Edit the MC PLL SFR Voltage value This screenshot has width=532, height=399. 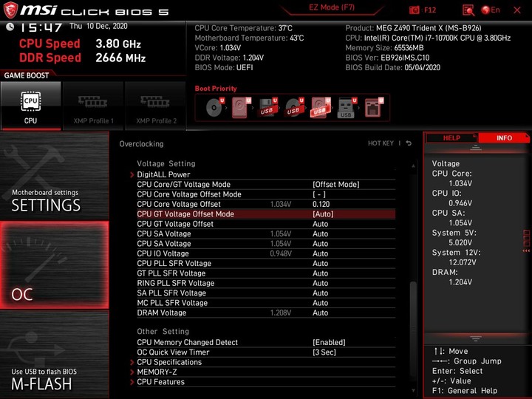click(320, 303)
